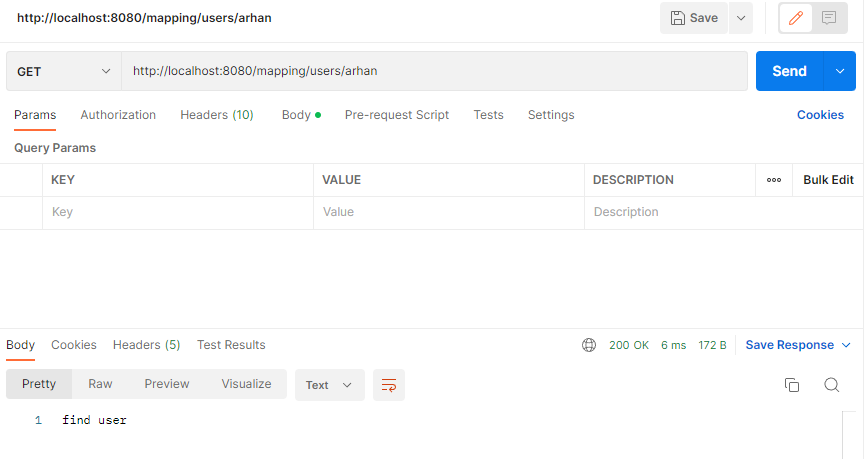Expand the Save options arrow
The height and width of the screenshot is (459, 865).
tap(741, 18)
